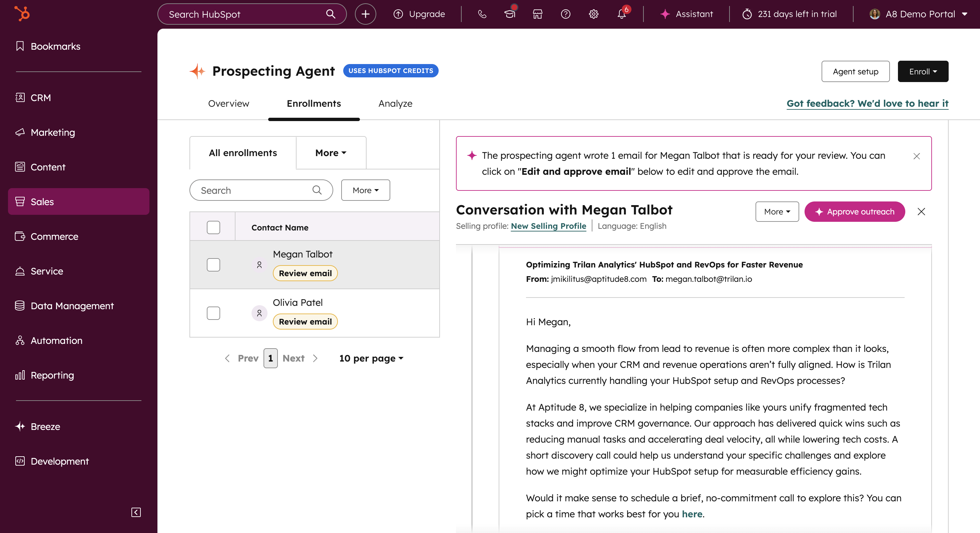The image size is (980, 533).
Task: Open the Marketplace storefront icon
Action: point(537,14)
